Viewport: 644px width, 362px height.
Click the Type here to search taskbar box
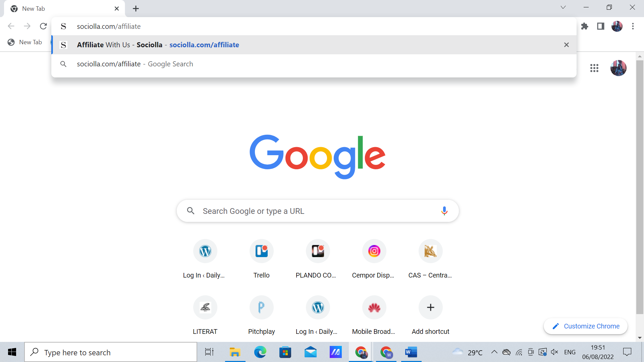point(111,352)
